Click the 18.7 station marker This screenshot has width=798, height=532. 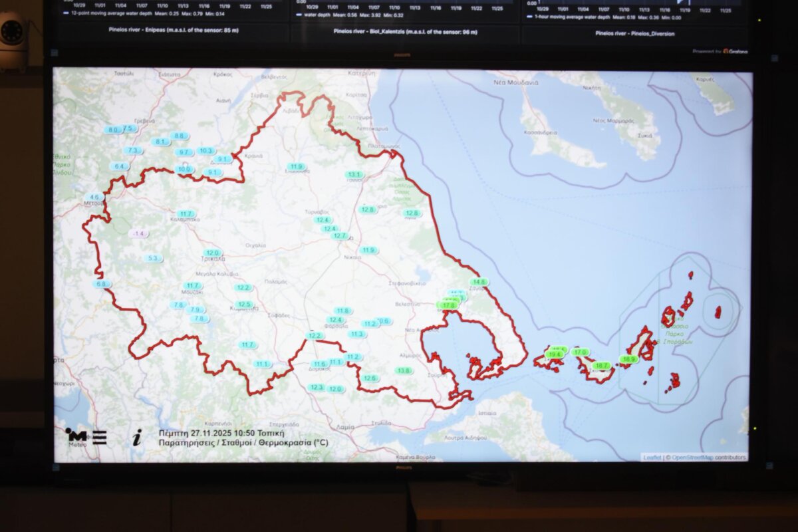[601, 366]
